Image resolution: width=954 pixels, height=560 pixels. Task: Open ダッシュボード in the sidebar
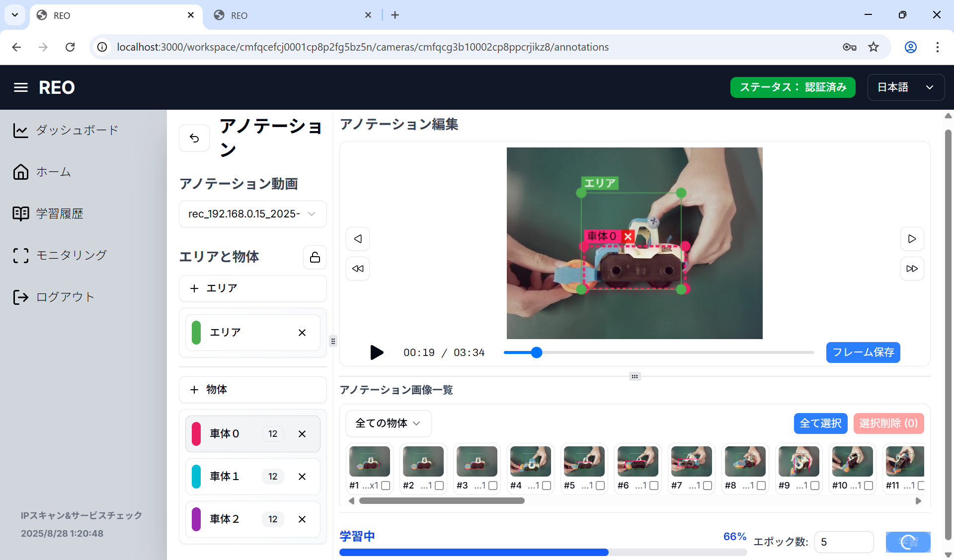tap(77, 130)
